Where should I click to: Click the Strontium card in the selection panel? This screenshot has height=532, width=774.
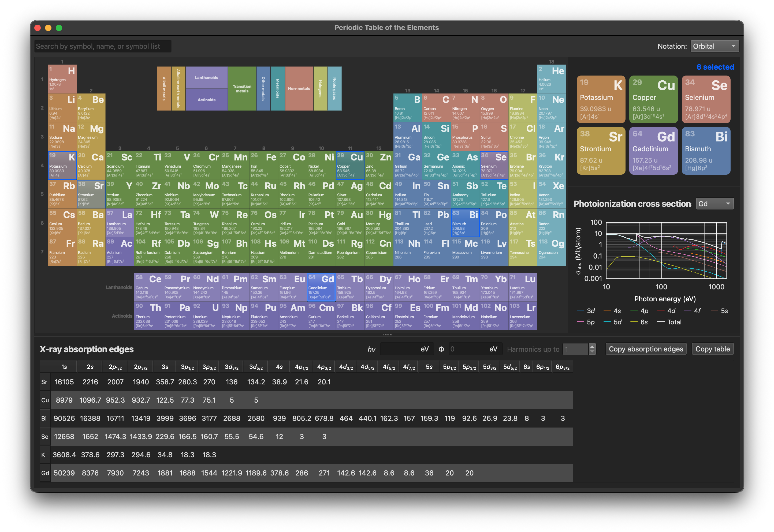coord(601,151)
